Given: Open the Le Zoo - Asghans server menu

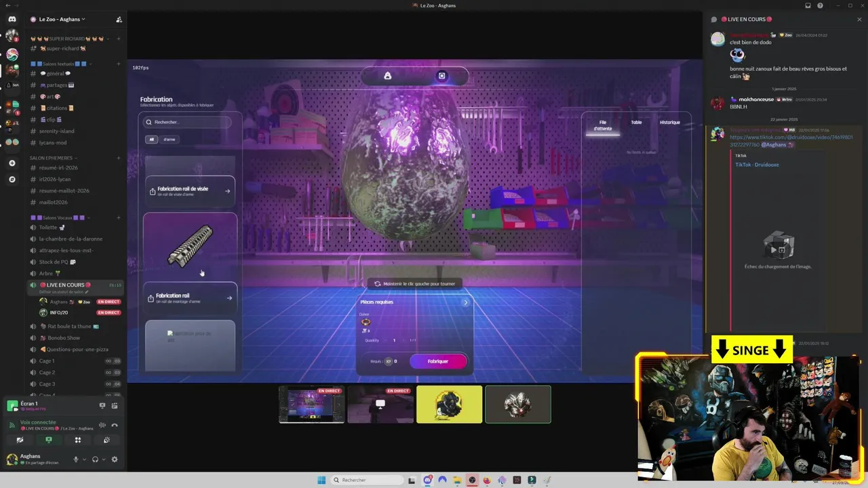Looking at the screenshot, I should (62, 19).
